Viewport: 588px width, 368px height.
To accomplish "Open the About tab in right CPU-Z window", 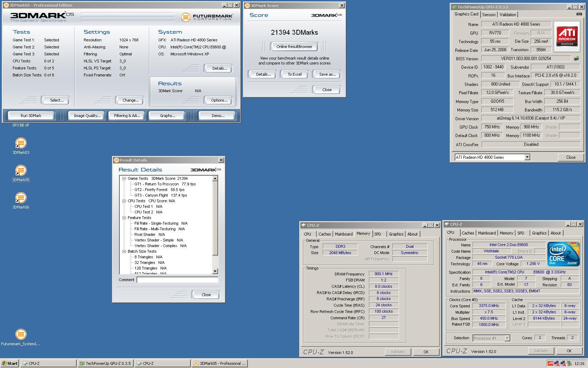I will [555, 233].
